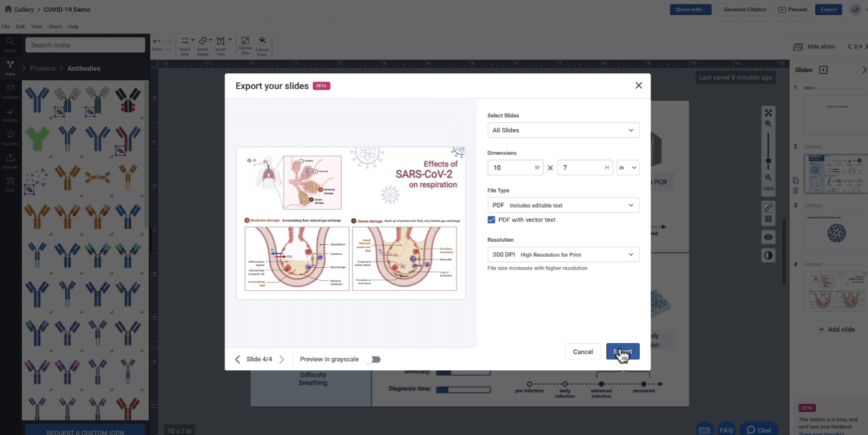Toggle the eye visibility icon on right panel
868x435 pixels.
(x=768, y=237)
